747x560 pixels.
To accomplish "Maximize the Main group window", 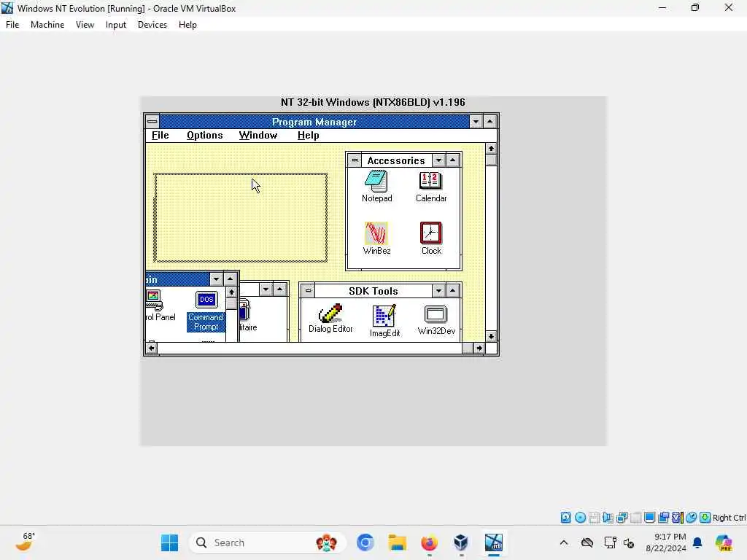I will (x=230, y=279).
